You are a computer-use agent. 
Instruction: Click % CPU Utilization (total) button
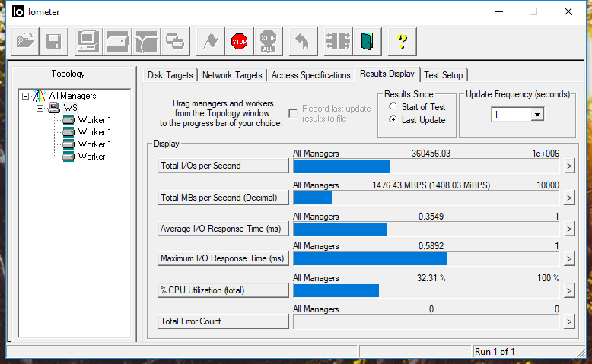click(x=223, y=290)
